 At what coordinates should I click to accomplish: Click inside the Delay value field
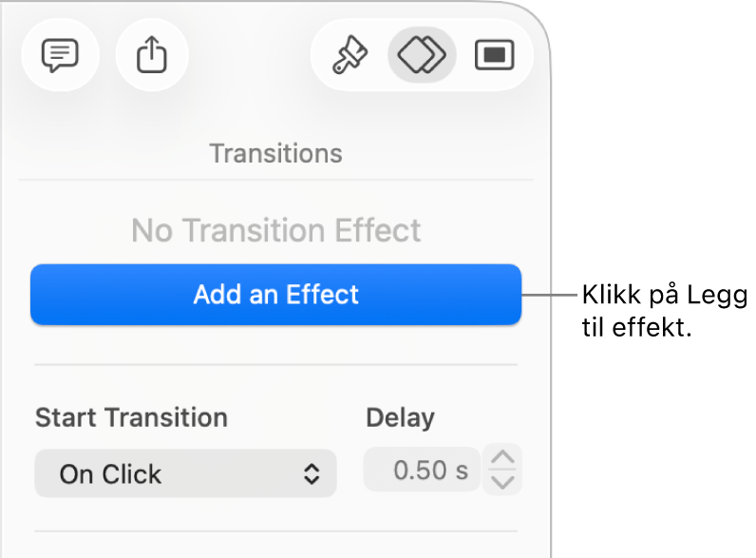[421, 471]
